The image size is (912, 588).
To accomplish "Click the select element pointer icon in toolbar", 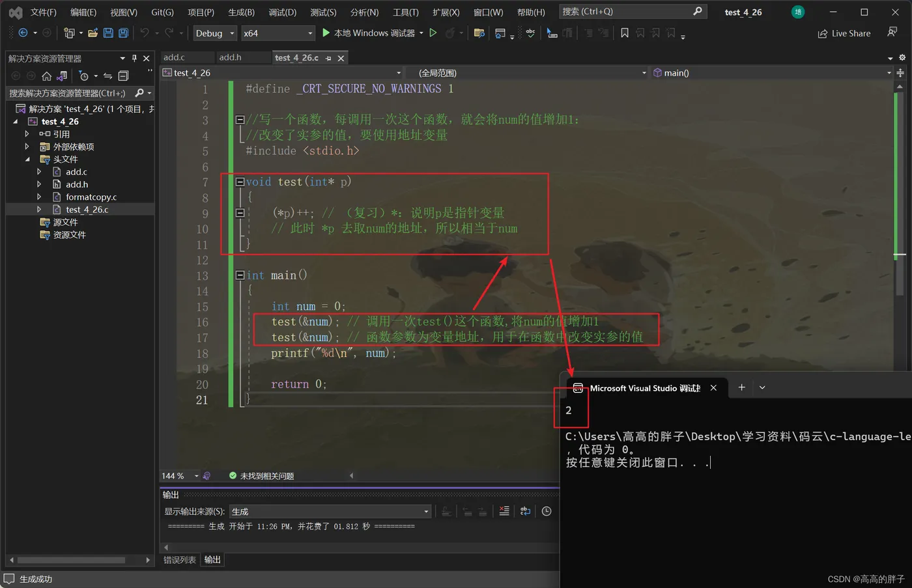I will (552, 33).
